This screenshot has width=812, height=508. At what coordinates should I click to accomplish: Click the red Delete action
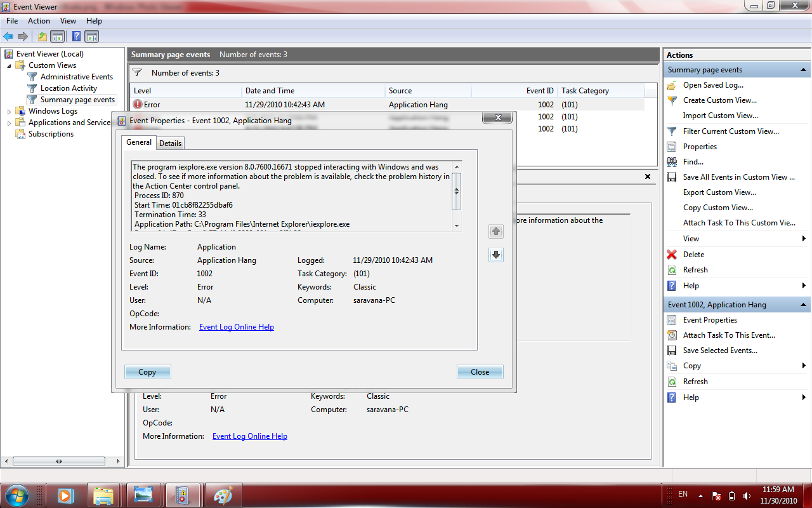click(x=693, y=255)
